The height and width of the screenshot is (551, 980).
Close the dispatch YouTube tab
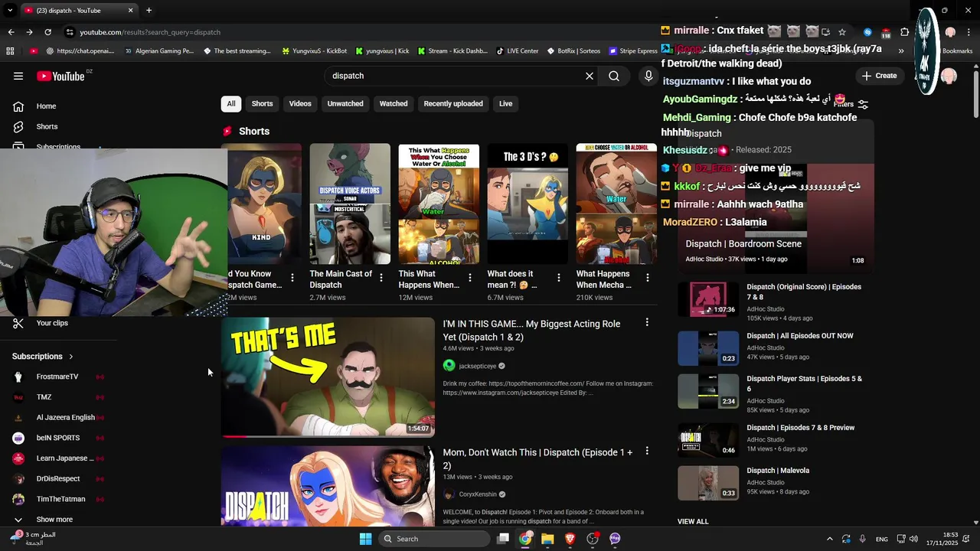coord(130,11)
